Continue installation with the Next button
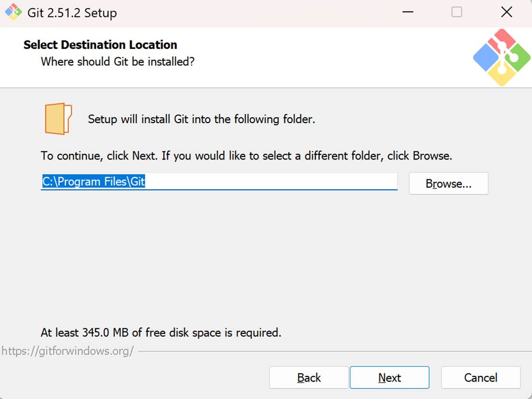 pos(389,377)
